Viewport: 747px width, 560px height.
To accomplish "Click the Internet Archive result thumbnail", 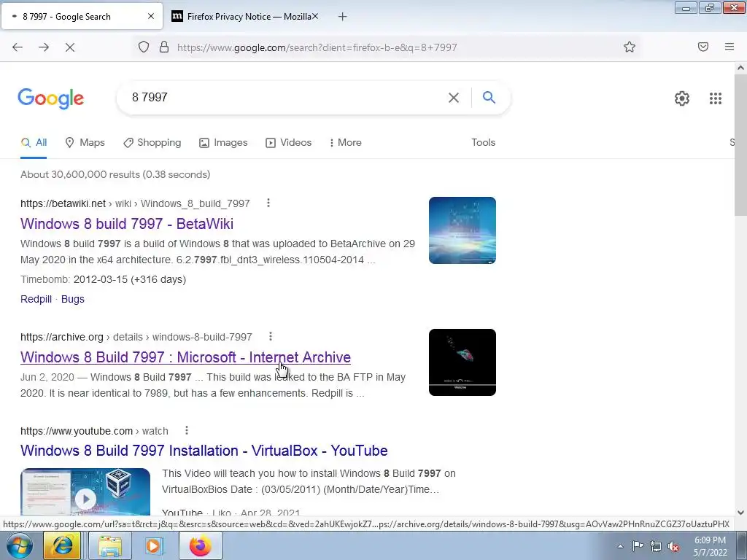I will tap(462, 362).
